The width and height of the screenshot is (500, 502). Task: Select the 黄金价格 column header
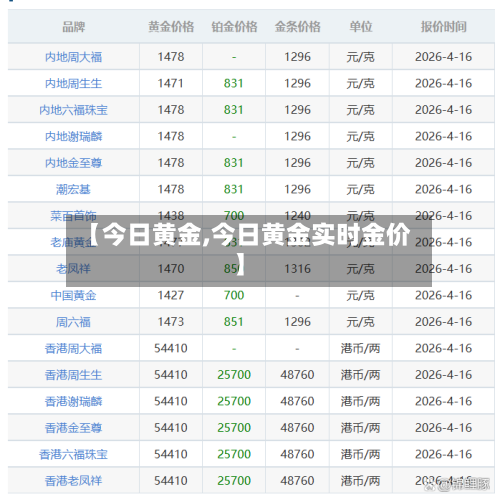click(171, 27)
